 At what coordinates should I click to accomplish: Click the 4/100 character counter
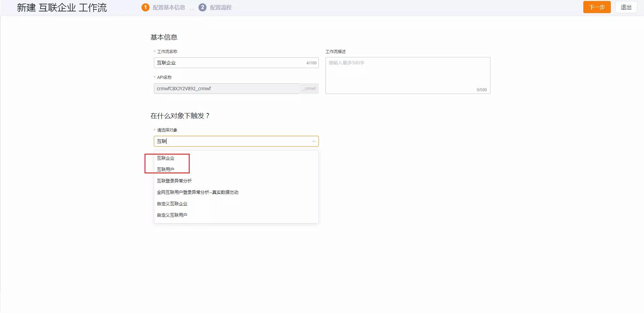tap(311, 63)
